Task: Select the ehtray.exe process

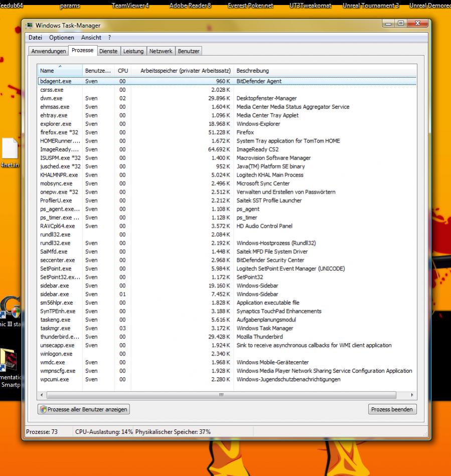Action: pyautogui.click(x=227, y=115)
